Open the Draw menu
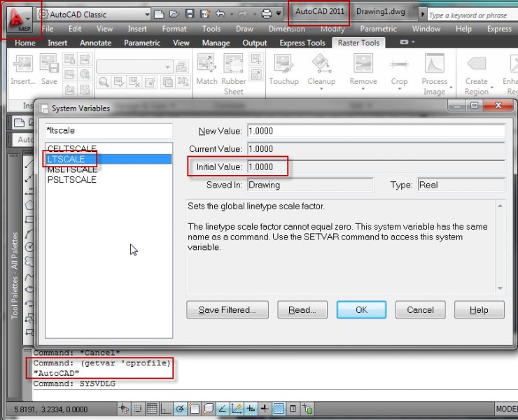This screenshot has width=518, height=420. point(244,29)
